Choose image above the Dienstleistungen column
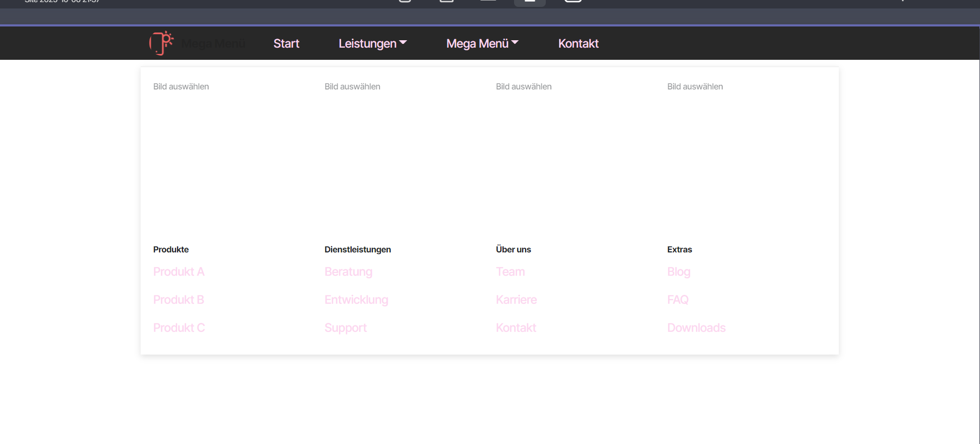Image resolution: width=980 pixels, height=444 pixels. [x=352, y=87]
